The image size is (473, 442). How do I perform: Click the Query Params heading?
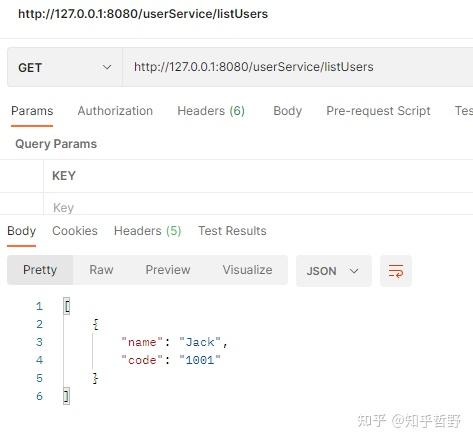point(56,144)
